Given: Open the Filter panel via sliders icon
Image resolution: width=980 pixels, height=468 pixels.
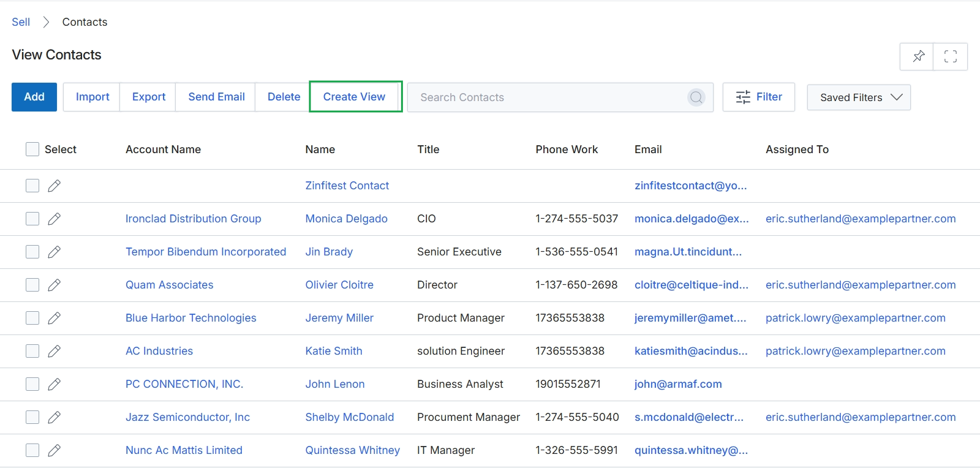Looking at the screenshot, I should 743,97.
